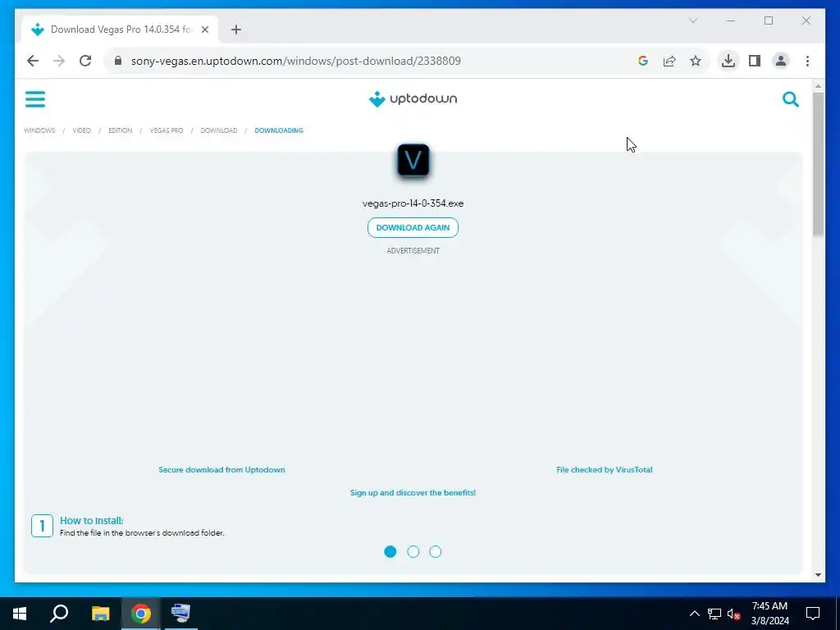Open File Explorer from taskbar

100,614
